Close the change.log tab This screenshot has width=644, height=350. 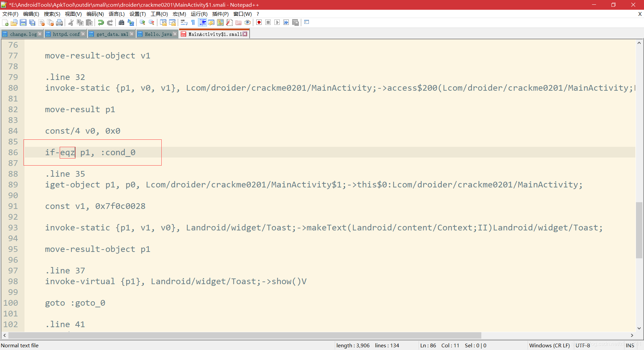40,34
